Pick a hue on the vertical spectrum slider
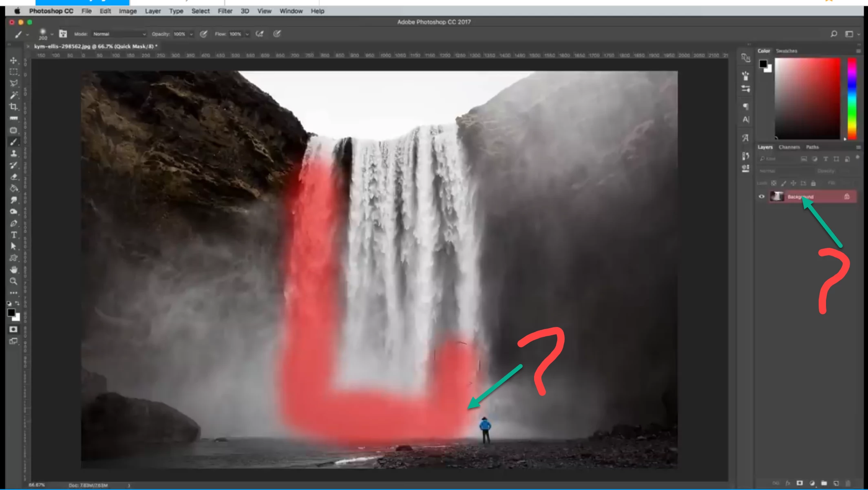This screenshot has height=490, width=868. (x=852, y=98)
